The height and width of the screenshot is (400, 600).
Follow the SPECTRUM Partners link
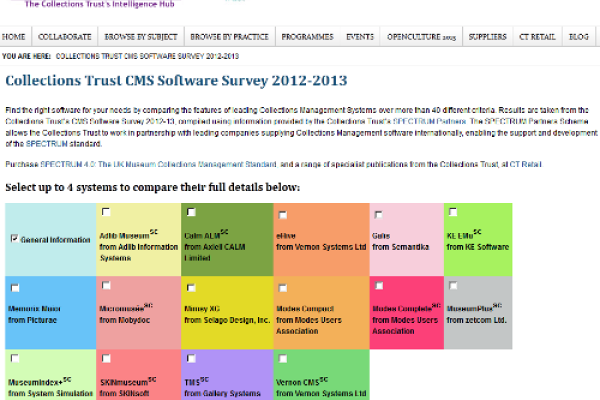(429, 121)
